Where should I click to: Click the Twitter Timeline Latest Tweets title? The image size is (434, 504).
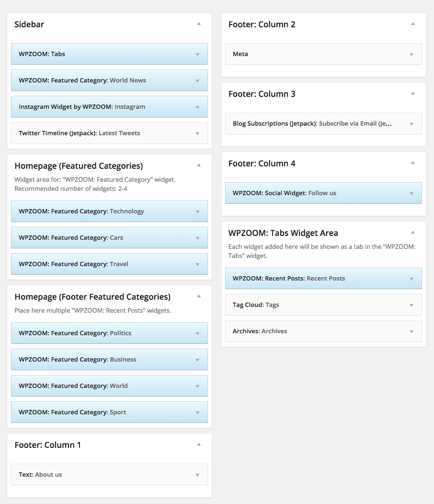[x=80, y=133]
